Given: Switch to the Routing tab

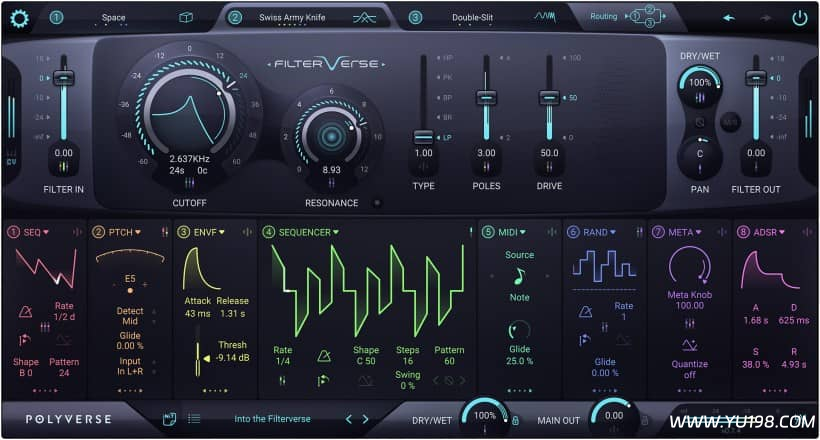Looking at the screenshot, I should click(x=603, y=17).
